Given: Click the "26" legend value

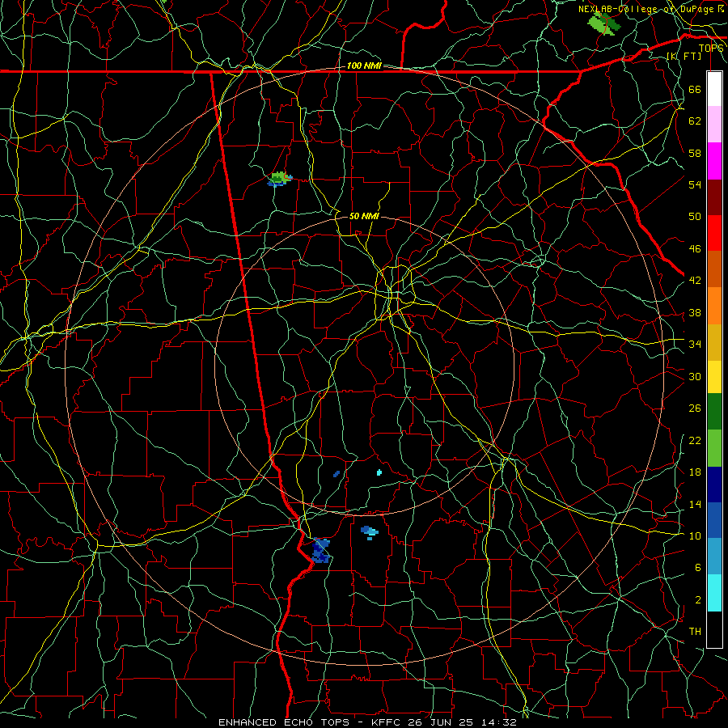Looking at the screenshot, I should point(695,408).
